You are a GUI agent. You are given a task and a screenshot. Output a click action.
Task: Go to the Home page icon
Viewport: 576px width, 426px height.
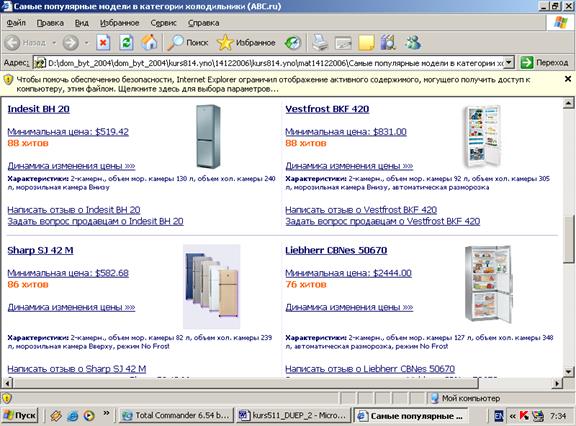(149, 43)
